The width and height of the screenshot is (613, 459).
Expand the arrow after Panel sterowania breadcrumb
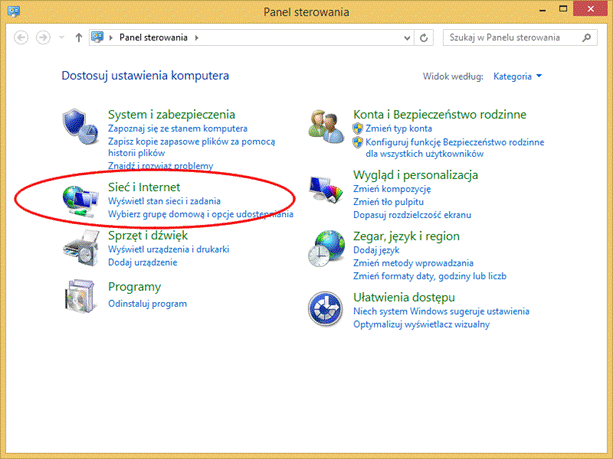197,38
